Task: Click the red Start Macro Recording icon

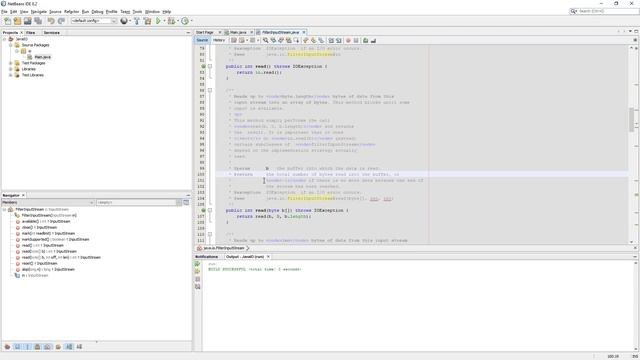Action: 348,40
